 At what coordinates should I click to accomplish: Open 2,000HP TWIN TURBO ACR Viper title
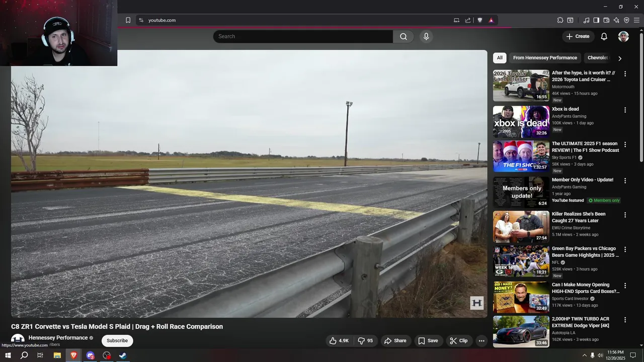pyautogui.click(x=581, y=322)
